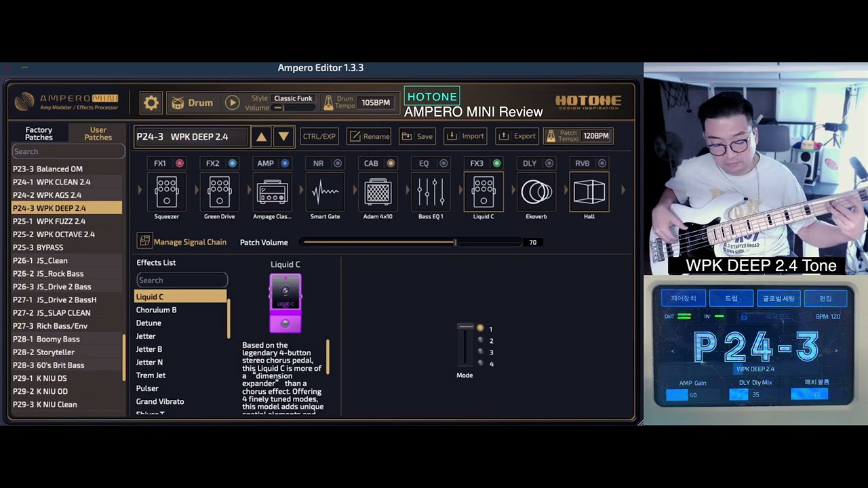
Task: Choose Detune in Effects List
Action: 180,323
